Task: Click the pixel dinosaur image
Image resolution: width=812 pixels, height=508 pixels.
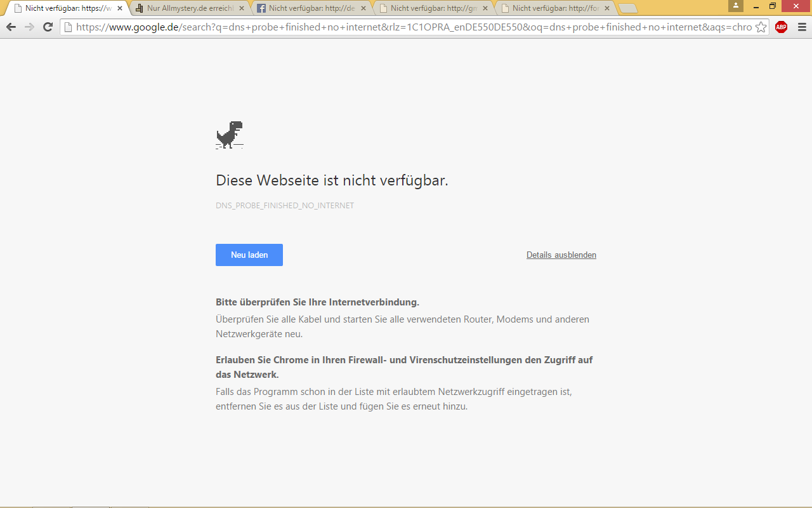Action: 230,135
